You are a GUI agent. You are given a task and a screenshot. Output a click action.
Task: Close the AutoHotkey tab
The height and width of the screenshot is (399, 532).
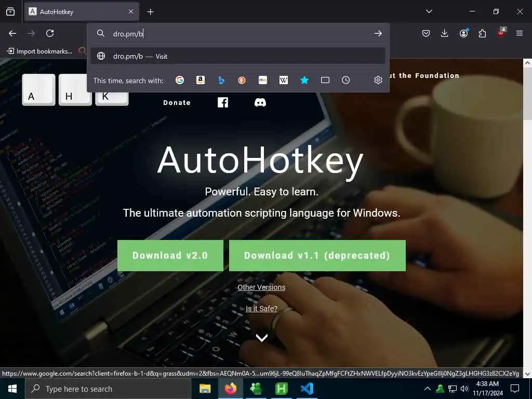(x=131, y=11)
